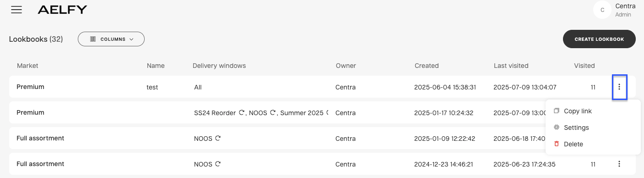This screenshot has width=644, height=178.
Task: Click the red trash icon beside Delete
Action: [557, 144]
